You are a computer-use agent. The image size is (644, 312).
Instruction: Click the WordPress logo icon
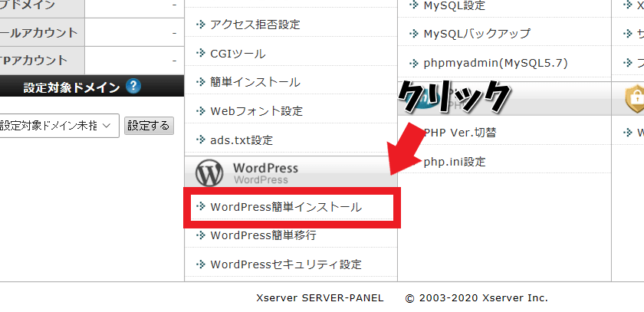(209, 172)
